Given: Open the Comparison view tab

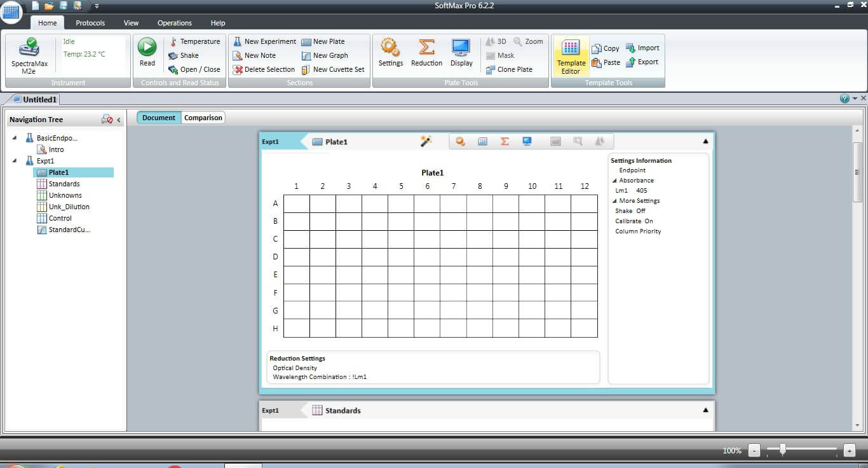Looking at the screenshot, I should point(203,117).
